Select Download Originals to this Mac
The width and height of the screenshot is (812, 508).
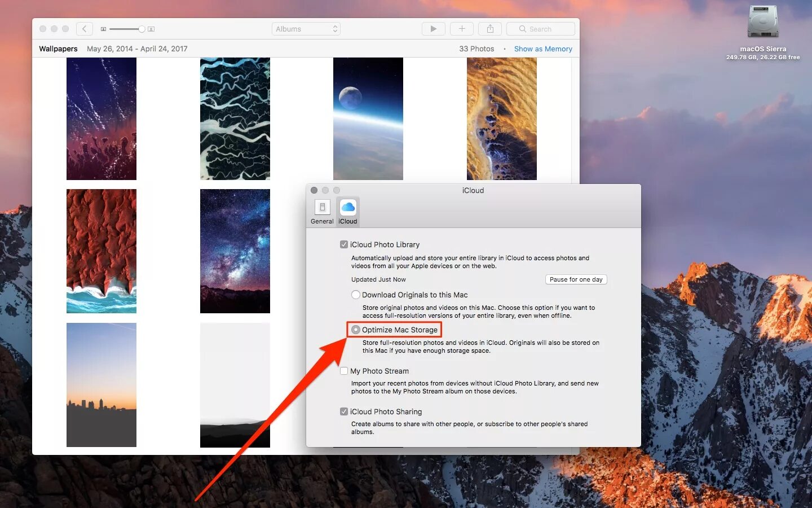[356, 295]
